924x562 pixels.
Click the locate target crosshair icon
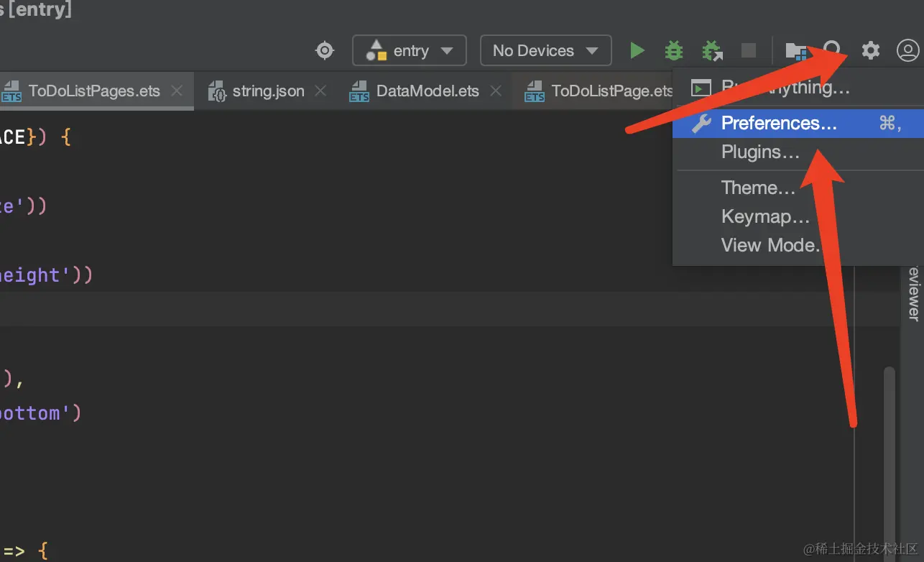pos(325,50)
